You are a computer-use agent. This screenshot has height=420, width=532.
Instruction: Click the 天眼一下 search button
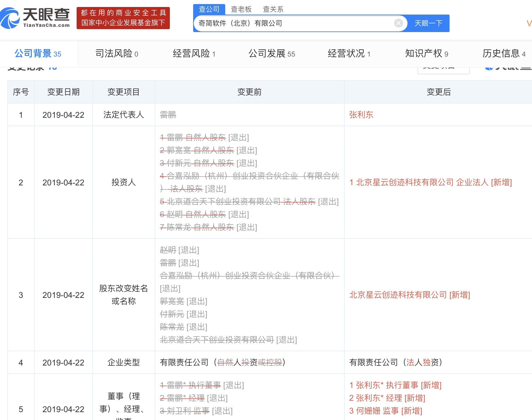coord(428,23)
